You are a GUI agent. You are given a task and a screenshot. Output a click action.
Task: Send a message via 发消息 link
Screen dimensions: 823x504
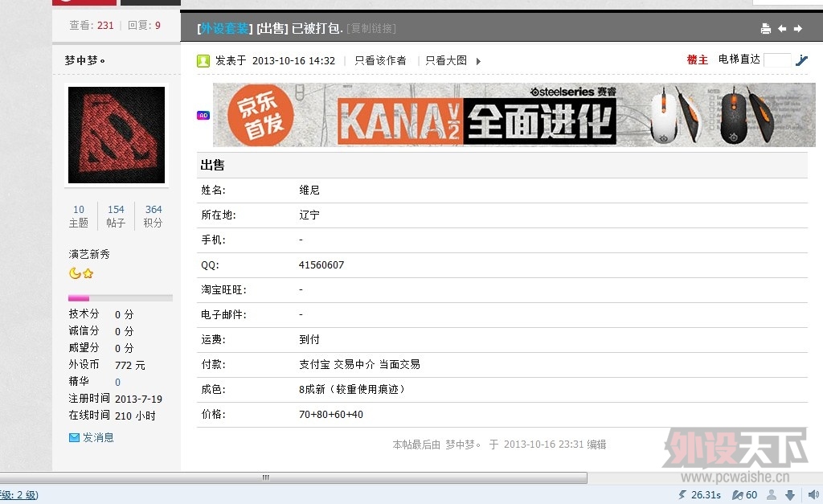(98, 437)
